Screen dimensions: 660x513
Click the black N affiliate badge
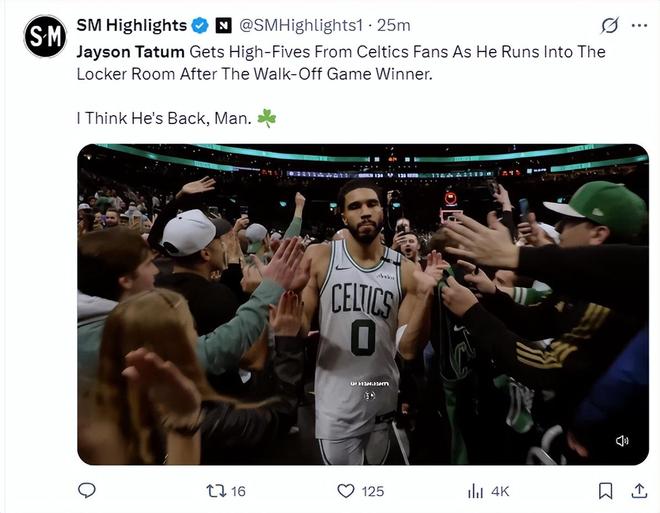click(x=224, y=26)
